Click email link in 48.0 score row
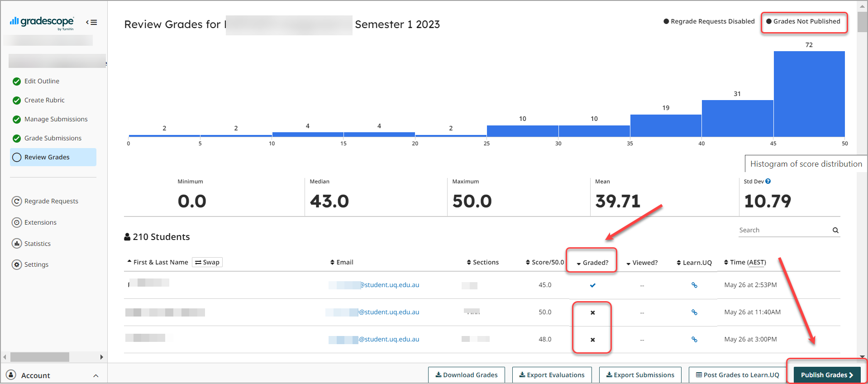This screenshot has width=868, height=384. [x=374, y=339]
